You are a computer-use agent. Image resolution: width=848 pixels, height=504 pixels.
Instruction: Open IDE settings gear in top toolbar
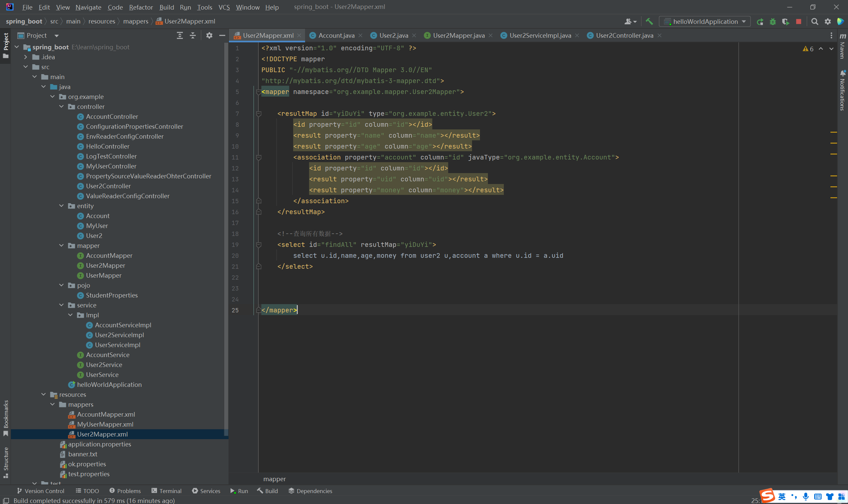(827, 22)
